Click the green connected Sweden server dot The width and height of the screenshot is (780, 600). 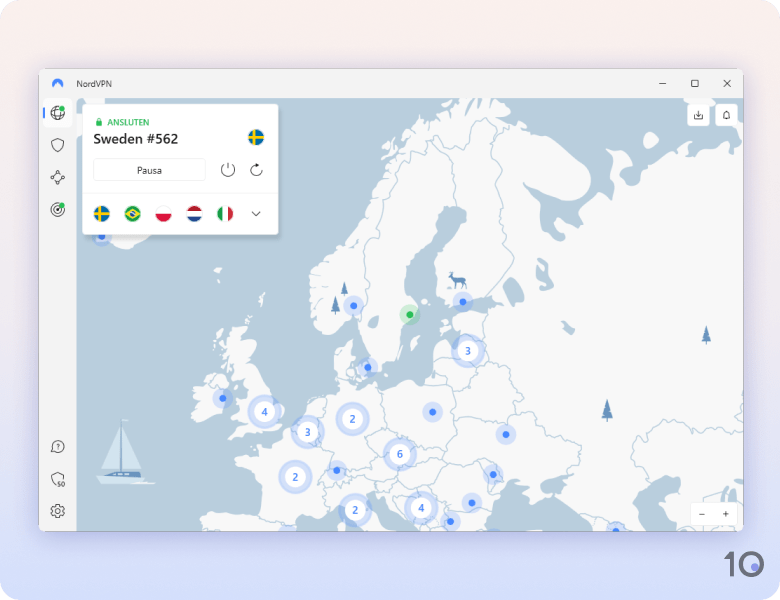point(410,314)
